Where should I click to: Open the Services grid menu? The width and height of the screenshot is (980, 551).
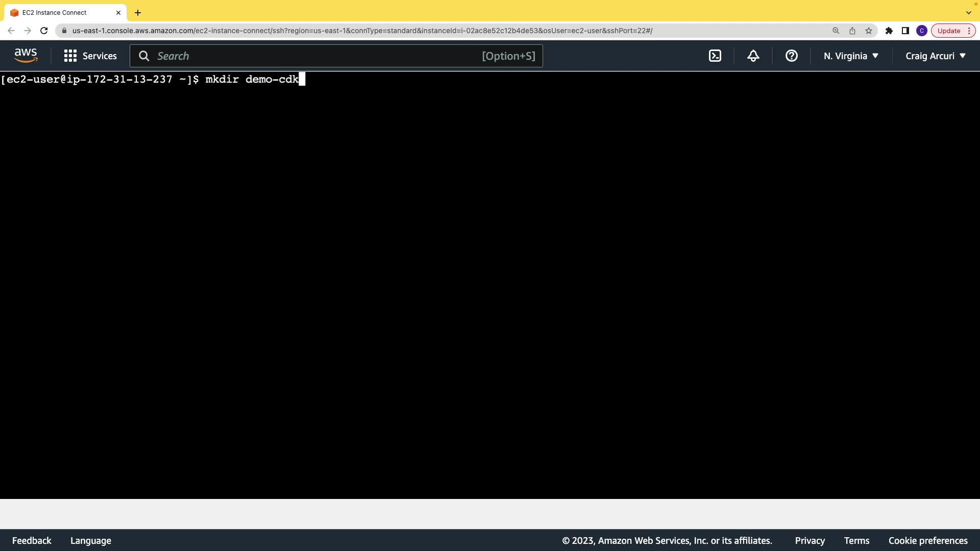90,56
